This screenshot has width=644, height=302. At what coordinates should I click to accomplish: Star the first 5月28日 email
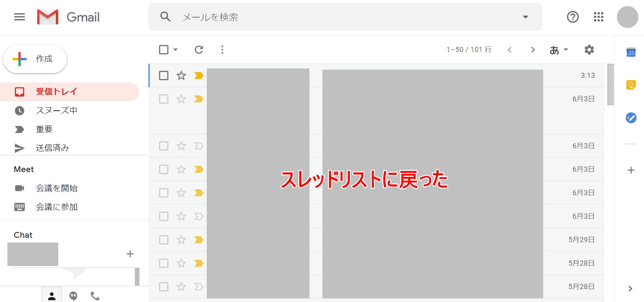(181, 263)
